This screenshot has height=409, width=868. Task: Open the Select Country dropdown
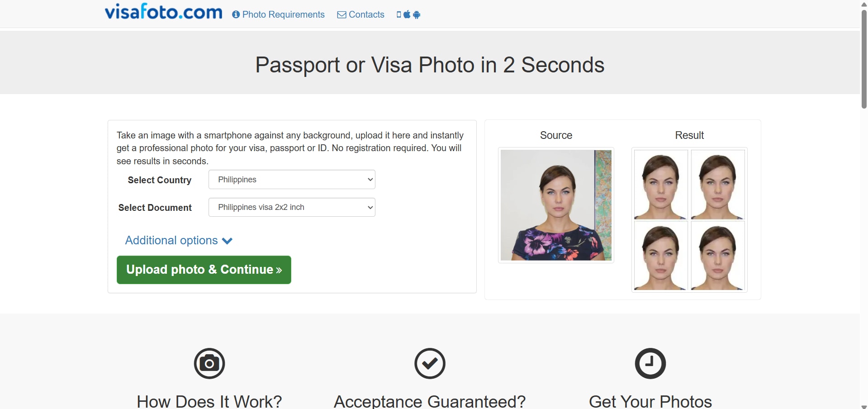click(x=292, y=180)
